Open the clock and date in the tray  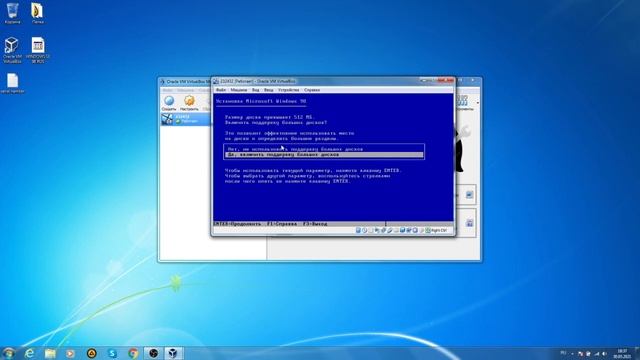point(622,353)
